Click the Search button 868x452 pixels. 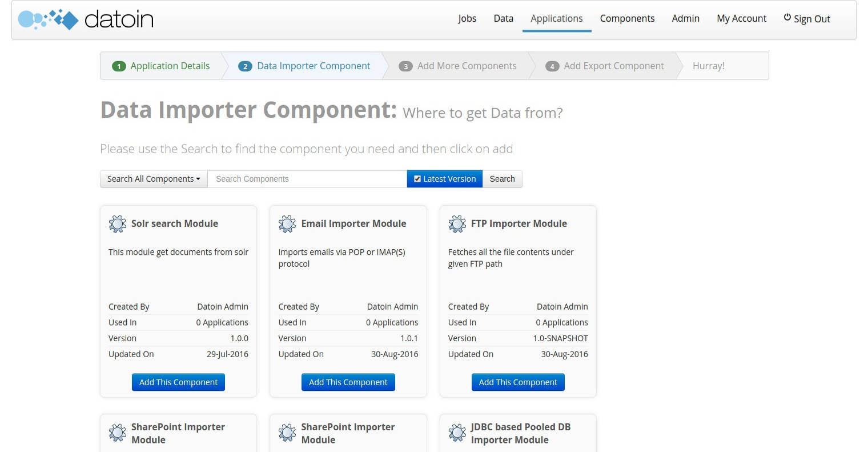pos(503,179)
